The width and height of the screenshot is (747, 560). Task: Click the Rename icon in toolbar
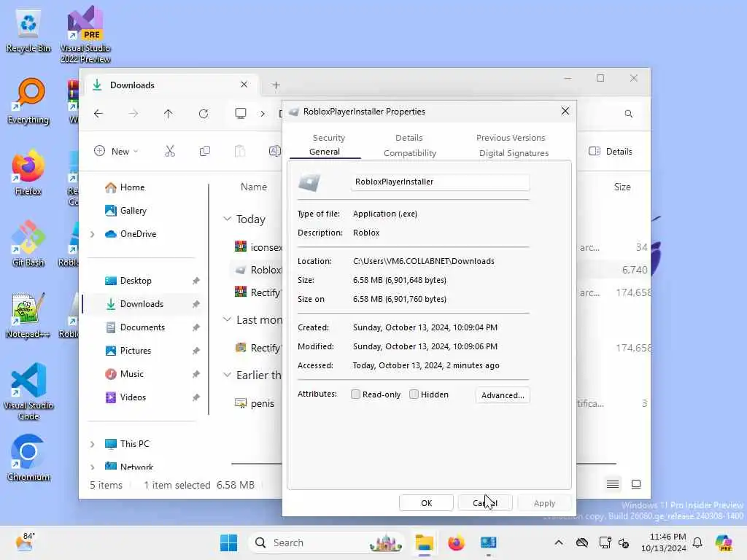pos(275,152)
